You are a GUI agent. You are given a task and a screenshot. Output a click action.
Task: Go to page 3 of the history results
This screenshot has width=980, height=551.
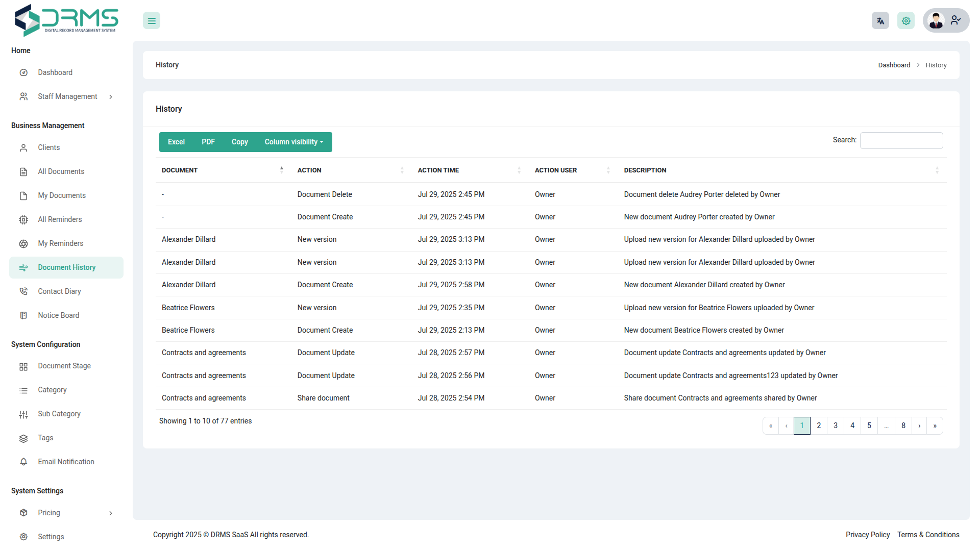click(835, 425)
